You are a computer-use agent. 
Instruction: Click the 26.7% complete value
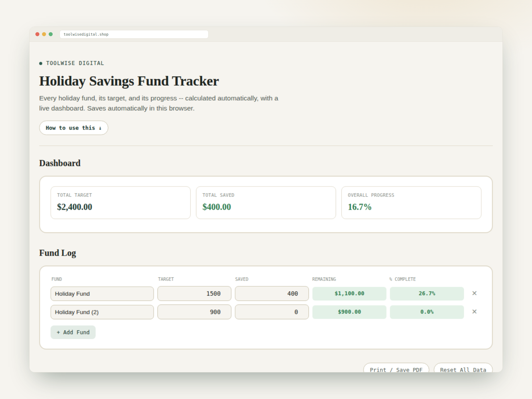[427, 294]
